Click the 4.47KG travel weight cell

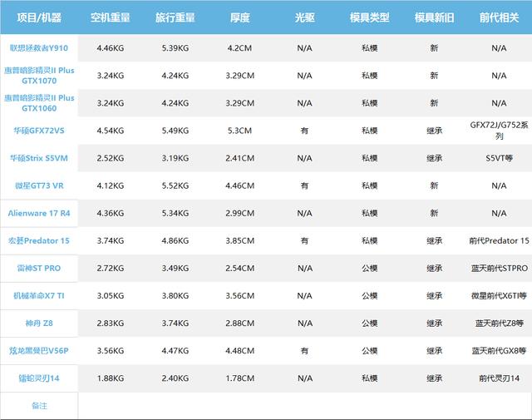click(x=175, y=351)
